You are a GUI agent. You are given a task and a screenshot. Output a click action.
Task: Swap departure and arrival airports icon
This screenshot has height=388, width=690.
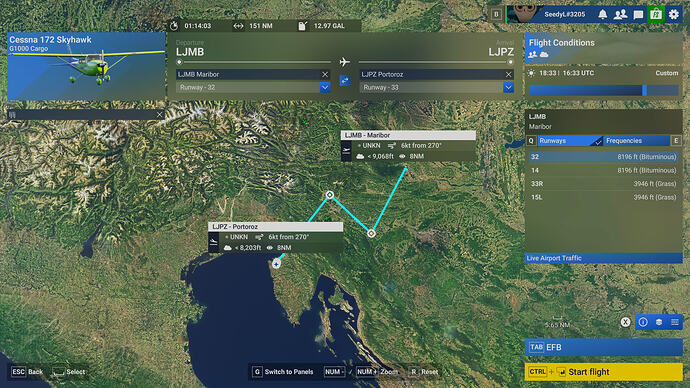[345, 81]
